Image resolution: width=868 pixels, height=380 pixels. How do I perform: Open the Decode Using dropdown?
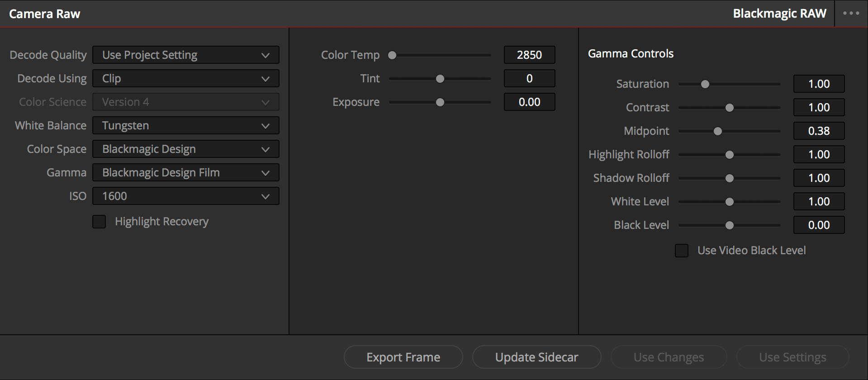[186, 79]
